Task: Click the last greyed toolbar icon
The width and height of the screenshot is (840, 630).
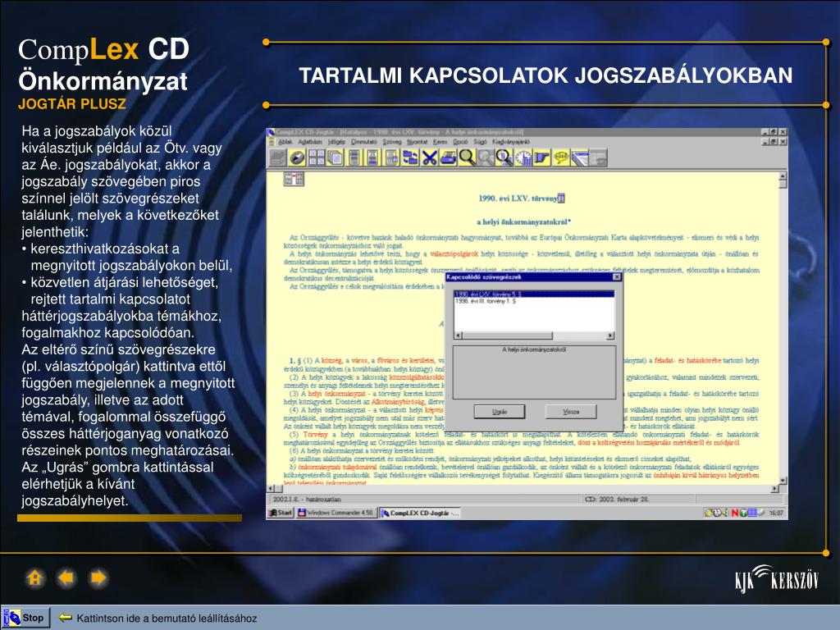Action: (598, 157)
